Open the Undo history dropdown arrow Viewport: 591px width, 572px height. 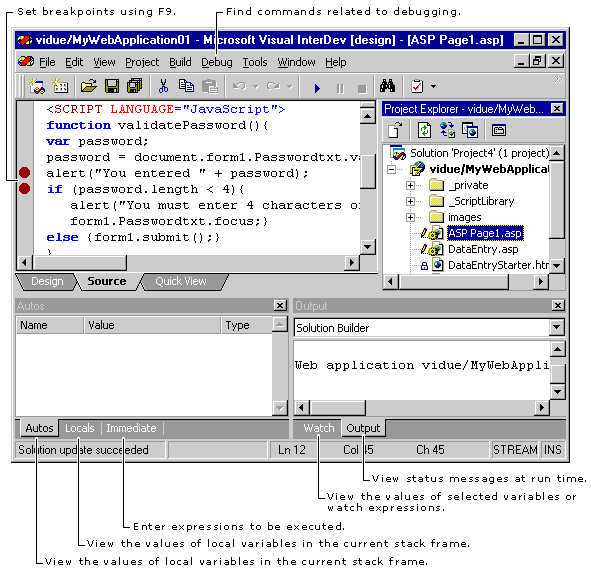[256, 87]
